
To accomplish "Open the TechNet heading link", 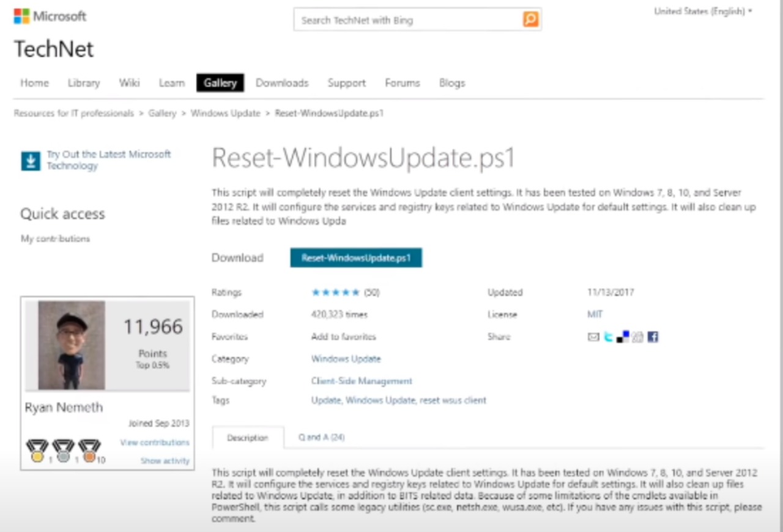I will (x=54, y=49).
